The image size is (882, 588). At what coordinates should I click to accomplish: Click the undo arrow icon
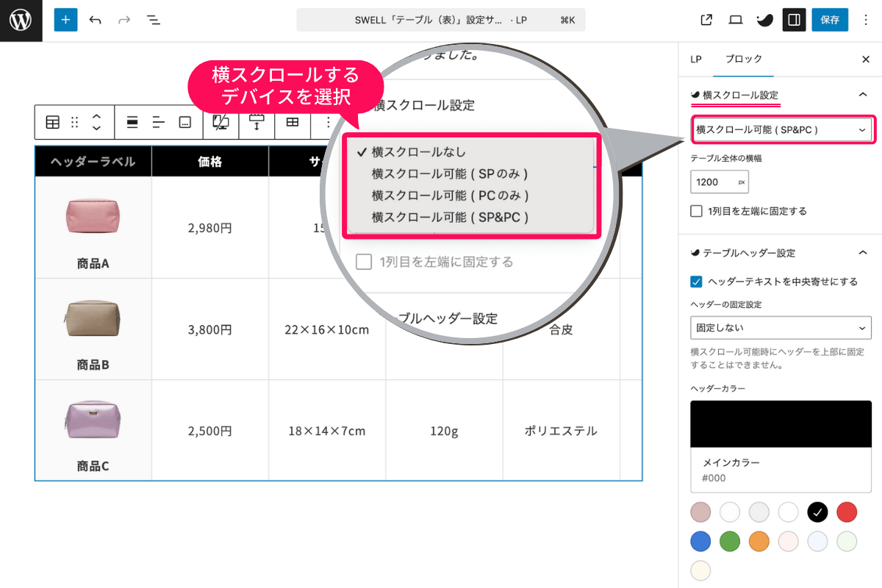[95, 20]
